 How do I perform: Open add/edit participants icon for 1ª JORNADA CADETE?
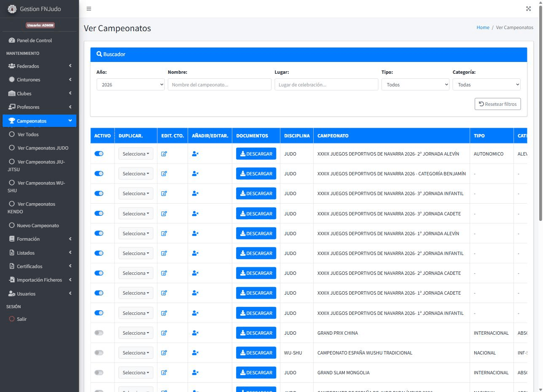coord(195,293)
